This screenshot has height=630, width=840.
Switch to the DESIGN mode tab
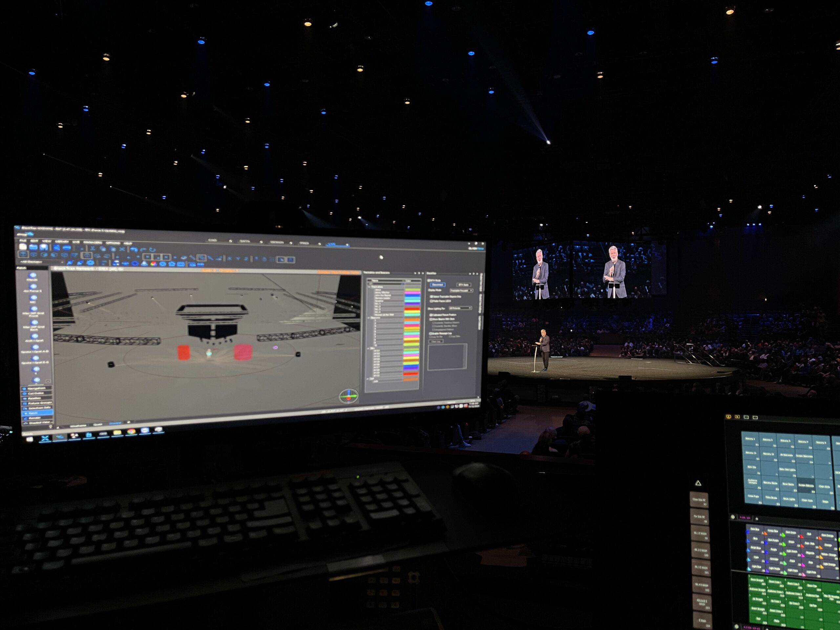[x=277, y=242]
